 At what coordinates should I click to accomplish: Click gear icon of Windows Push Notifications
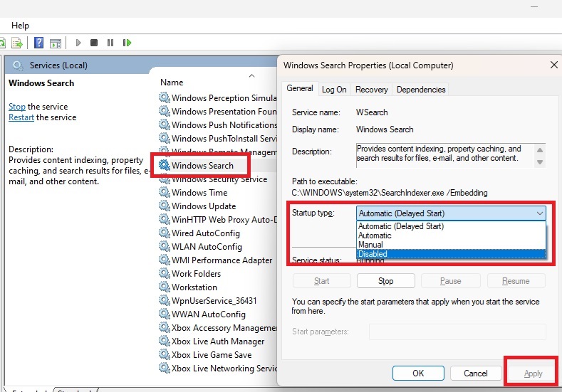[x=164, y=125]
